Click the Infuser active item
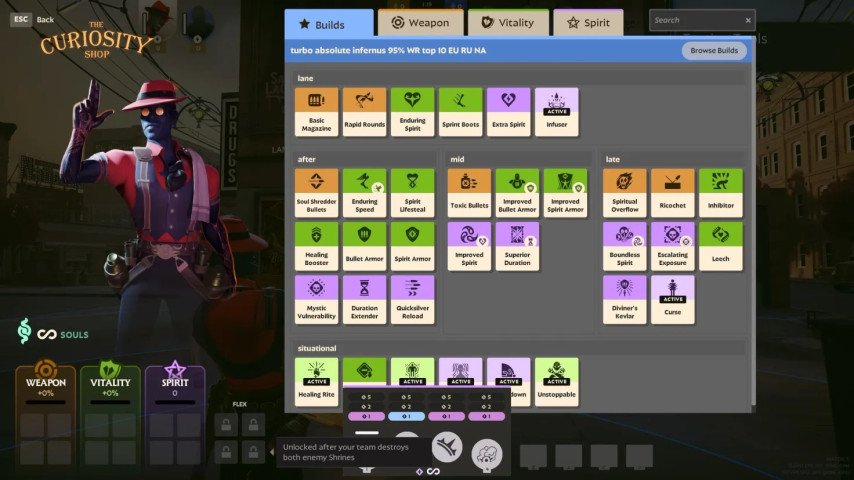 tap(557, 112)
